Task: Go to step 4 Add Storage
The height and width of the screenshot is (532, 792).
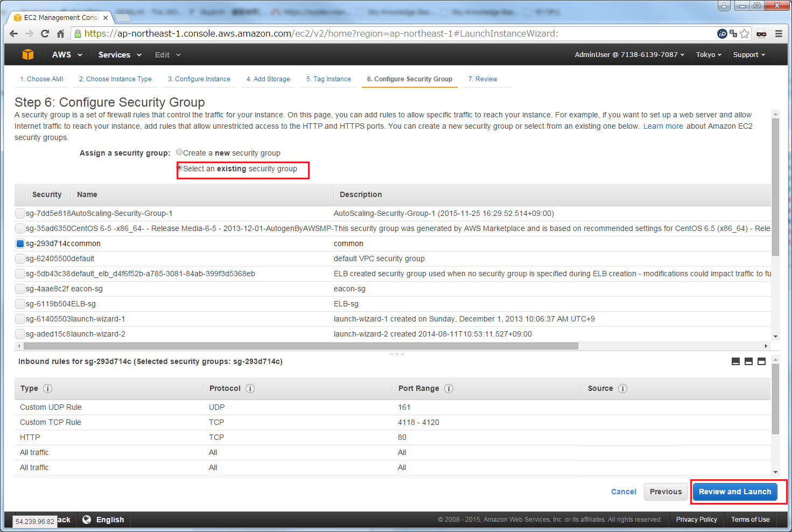Action: [268, 79]
